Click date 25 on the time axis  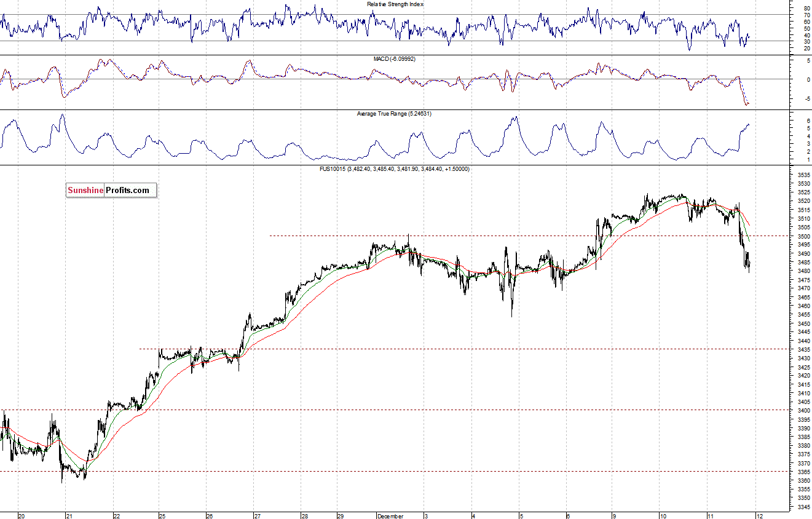coord(163,517)
